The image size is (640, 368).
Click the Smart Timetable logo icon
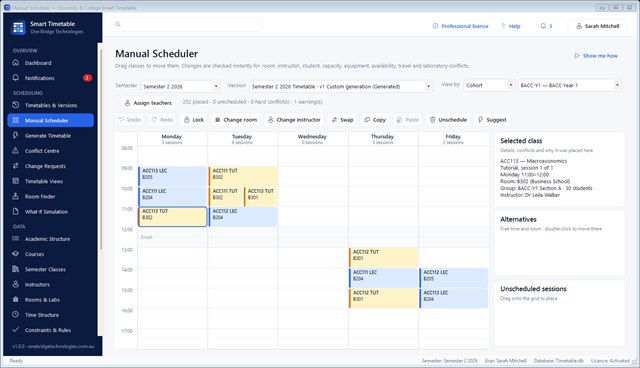tap(18, 27)
